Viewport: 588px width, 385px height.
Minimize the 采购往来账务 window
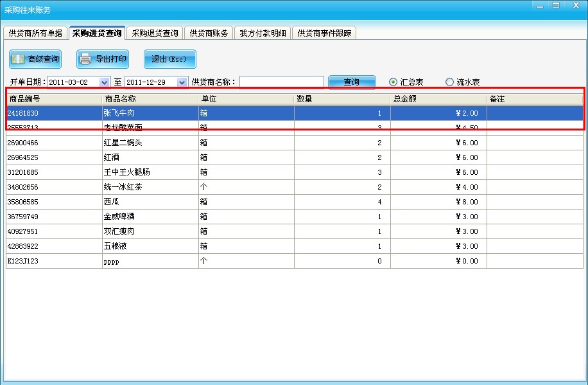coord(540,6)
